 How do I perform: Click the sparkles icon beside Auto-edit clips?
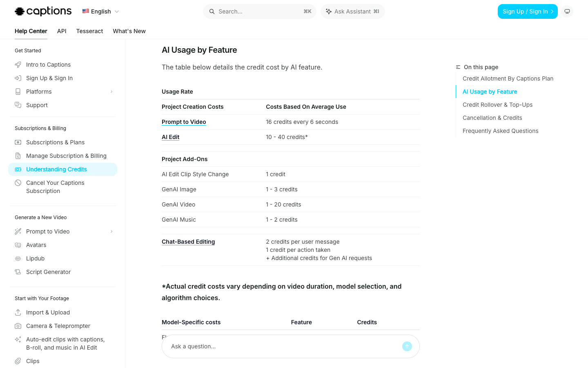coord(18,339)
